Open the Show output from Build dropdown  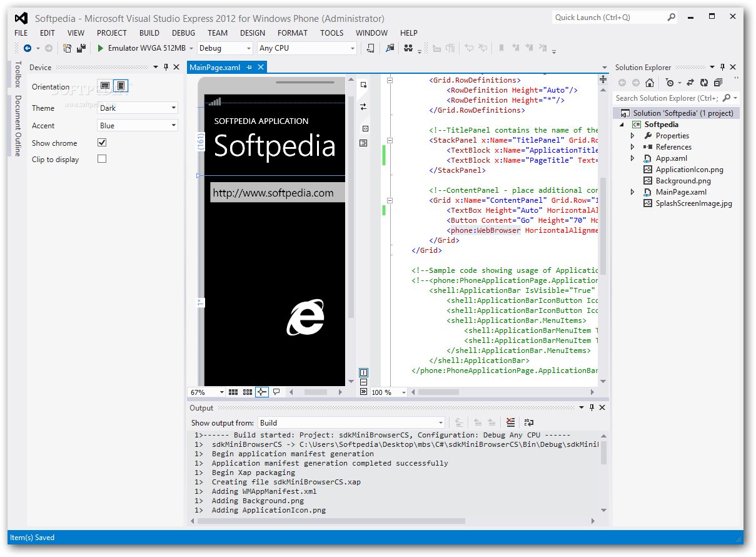(351, 422)
